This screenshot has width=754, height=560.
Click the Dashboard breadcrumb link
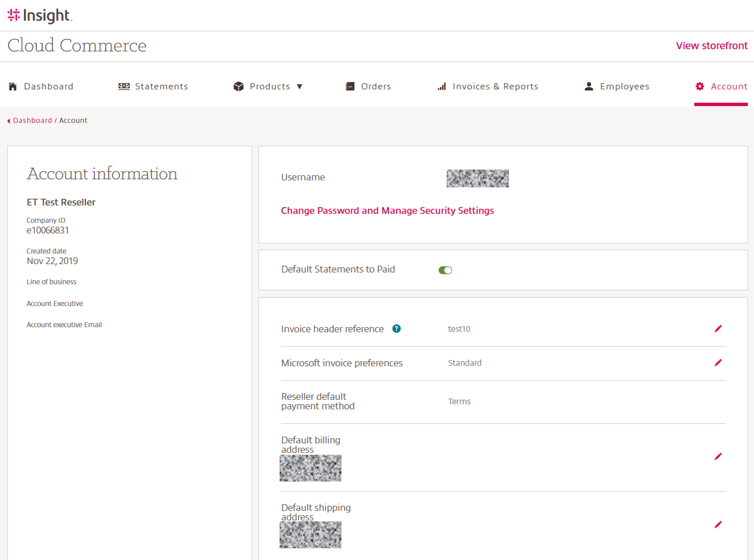pos(33,121)
